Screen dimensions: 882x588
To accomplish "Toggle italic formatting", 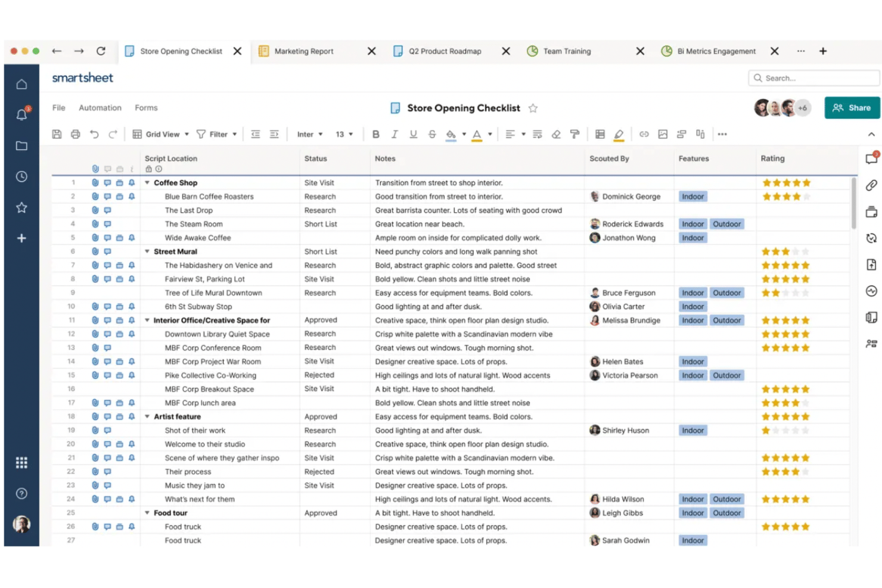I will 395,134.
